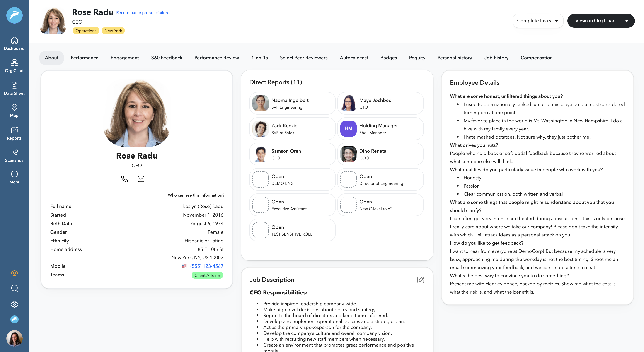
Task: Open the Compensation tab
Action: pyautogui.click(x=537, y=58)
